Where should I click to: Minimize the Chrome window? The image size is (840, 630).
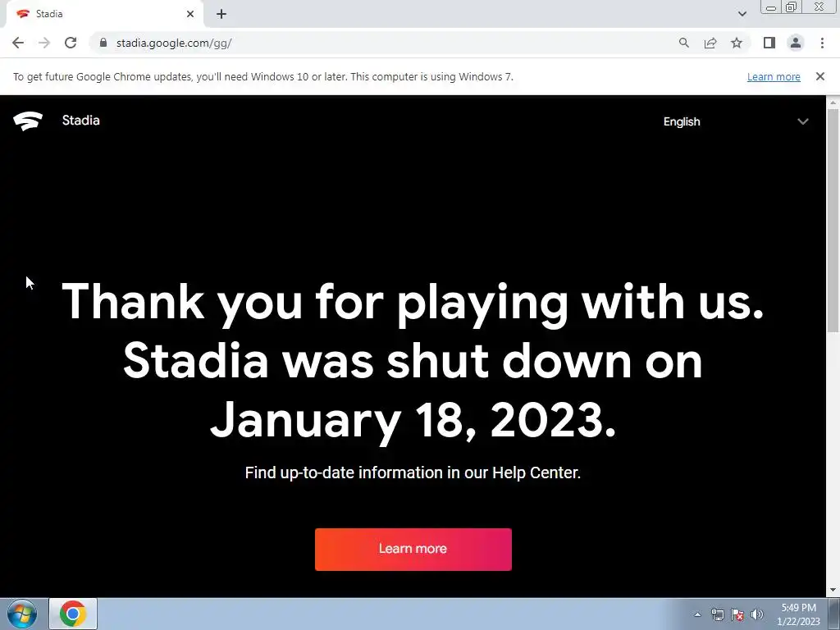771,7
